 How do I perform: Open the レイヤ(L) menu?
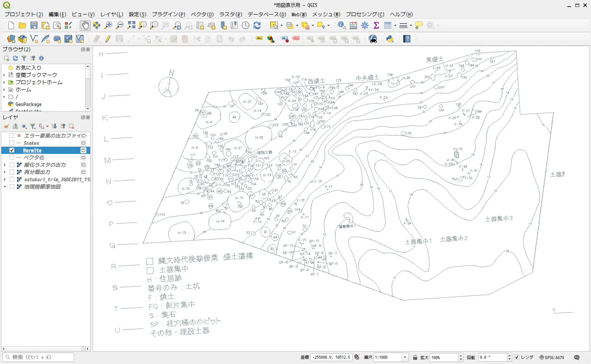(112, 14)
